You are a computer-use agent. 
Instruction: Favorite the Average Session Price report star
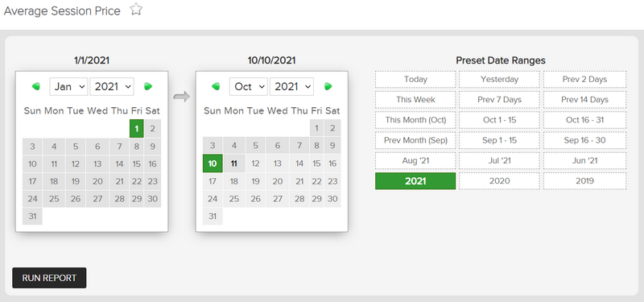pos(136,9)
